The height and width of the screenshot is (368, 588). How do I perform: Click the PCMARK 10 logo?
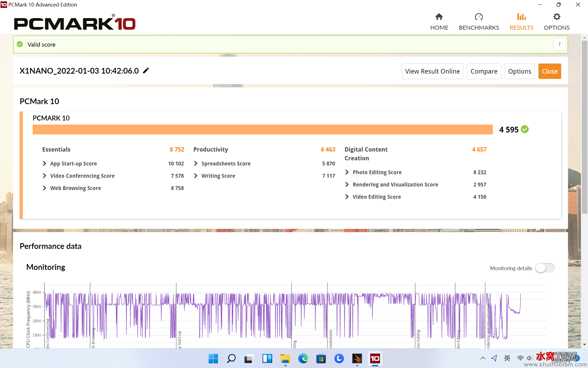point(75,22)
